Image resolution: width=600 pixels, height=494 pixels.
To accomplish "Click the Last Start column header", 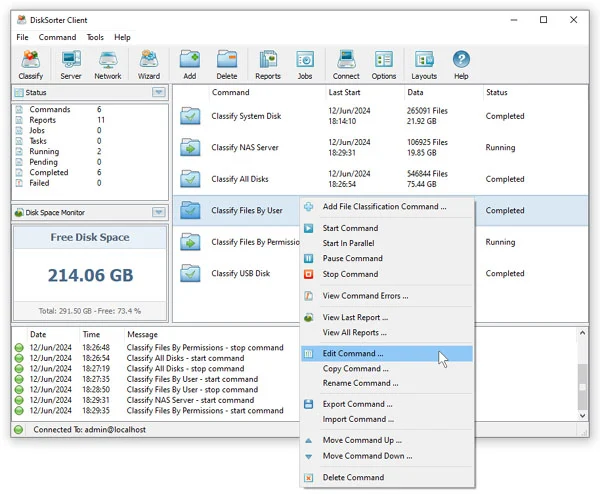I will (x=365, y=92).
